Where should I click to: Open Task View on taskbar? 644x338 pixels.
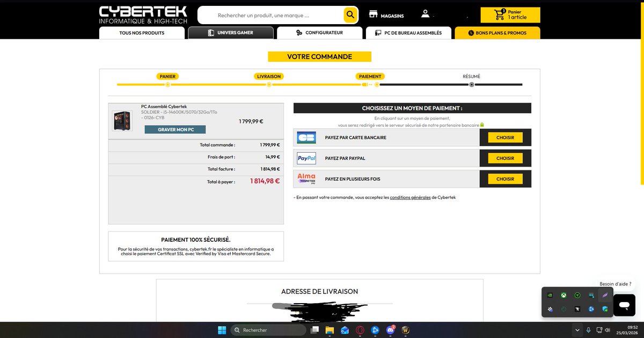[x=314, y=329]
